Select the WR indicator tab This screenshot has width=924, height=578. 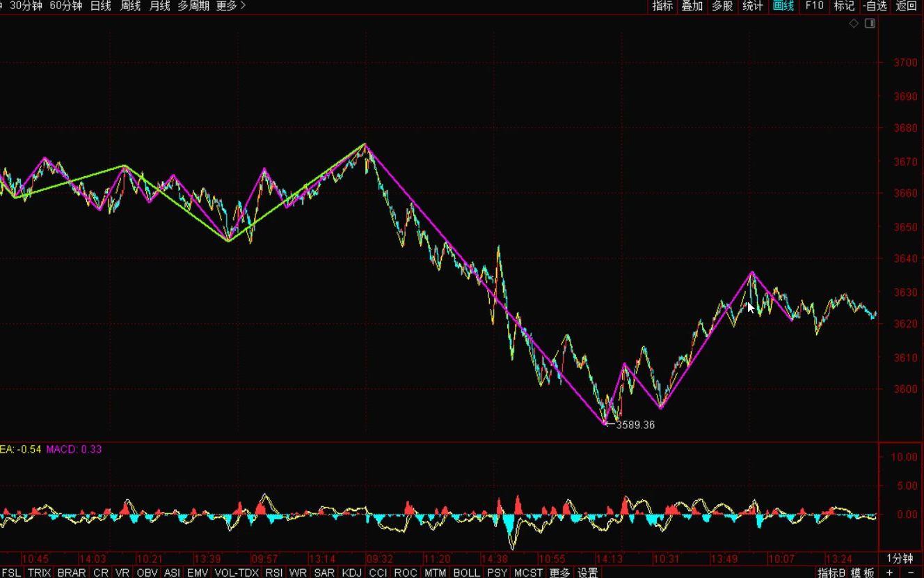click(x=298, y=572)
